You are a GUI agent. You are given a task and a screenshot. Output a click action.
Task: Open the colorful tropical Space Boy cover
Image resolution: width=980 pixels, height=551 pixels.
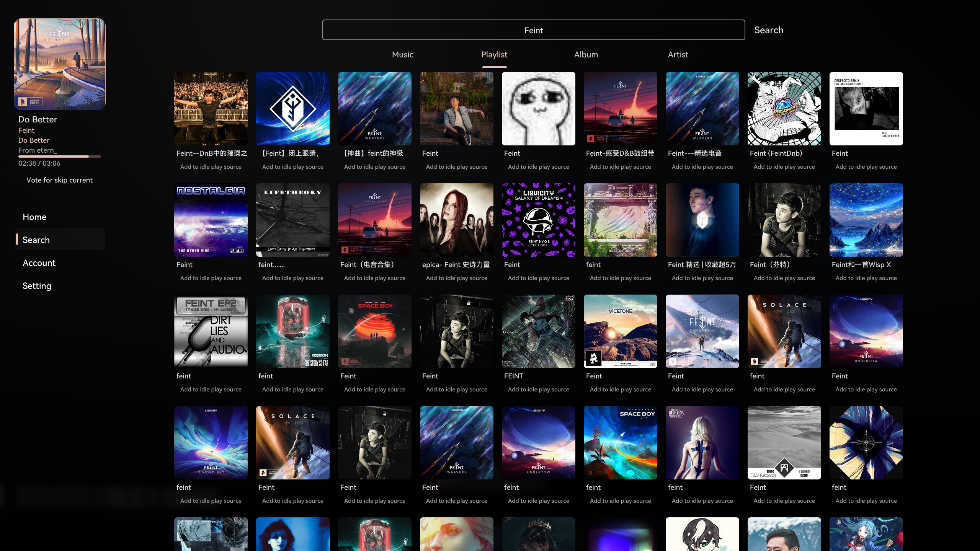point(621,443)
